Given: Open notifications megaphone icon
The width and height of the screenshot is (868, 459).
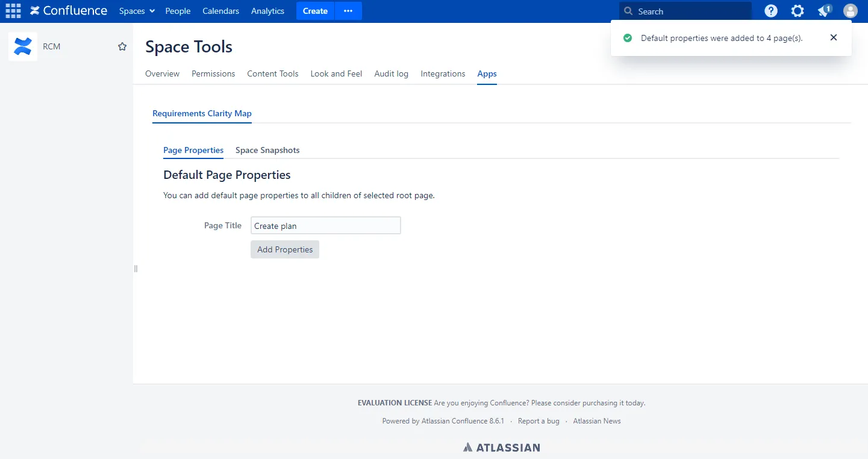Looking at the screenshot, I should point(824,11).
